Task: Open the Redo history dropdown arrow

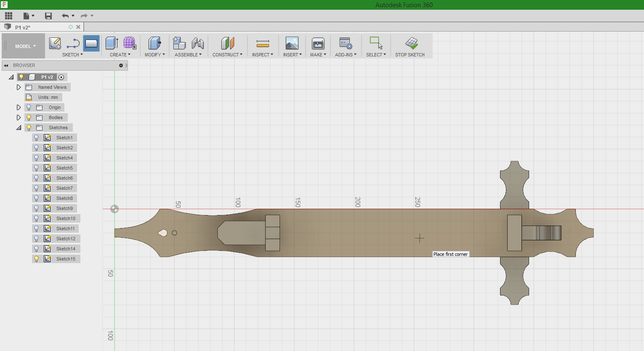Action: (x=92, y=16)
